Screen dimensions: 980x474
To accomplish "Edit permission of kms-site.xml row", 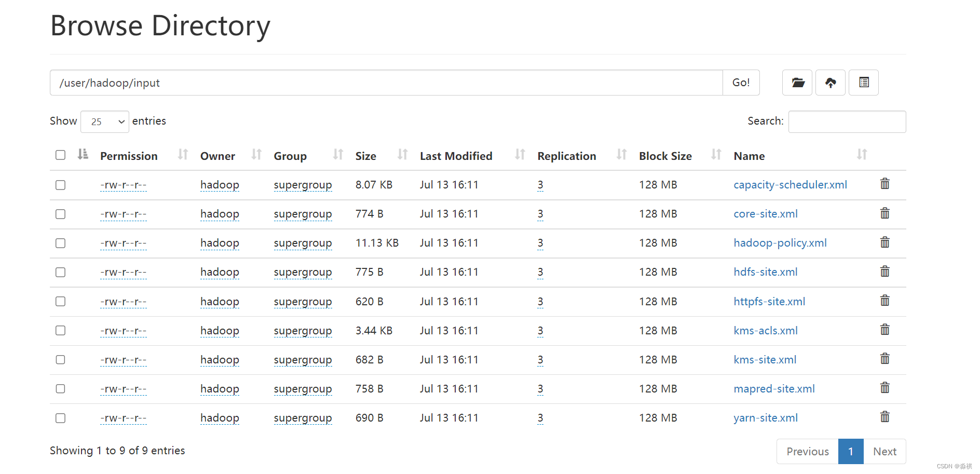I will click(124, 360).
